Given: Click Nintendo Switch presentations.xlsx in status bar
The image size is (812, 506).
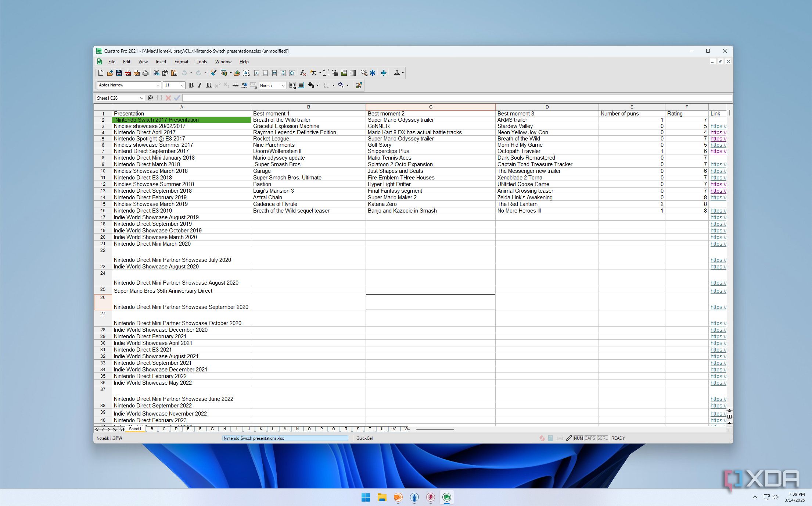Looking at the screenshot, I should pyautogui.click(x=285, y=438).
